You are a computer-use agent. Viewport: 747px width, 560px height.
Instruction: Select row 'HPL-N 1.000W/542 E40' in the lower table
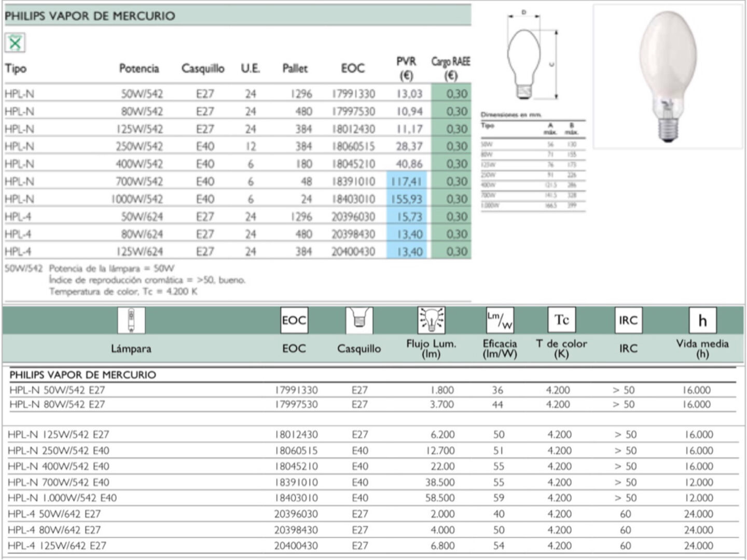coord(372,498)
